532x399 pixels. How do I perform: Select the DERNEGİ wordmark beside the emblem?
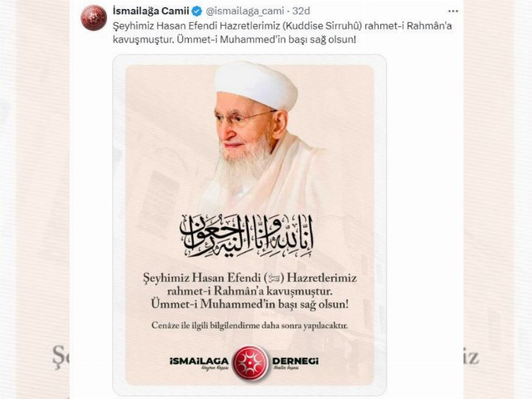pyautogui.click(x=296, y=361)
